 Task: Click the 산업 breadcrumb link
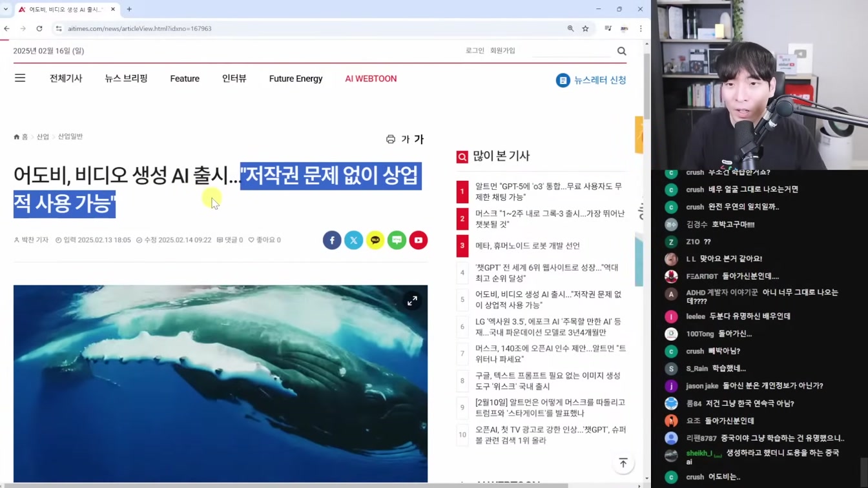pos(43,137)
